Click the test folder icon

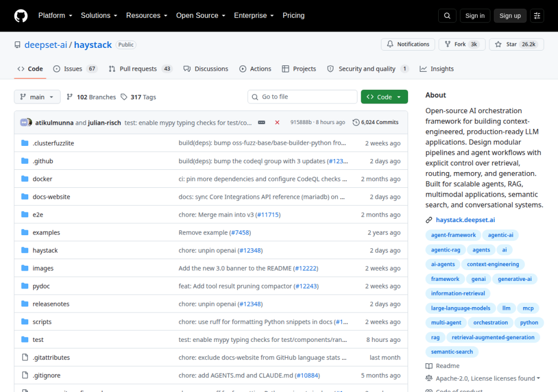pyautogui.click(x=25, y=339)
